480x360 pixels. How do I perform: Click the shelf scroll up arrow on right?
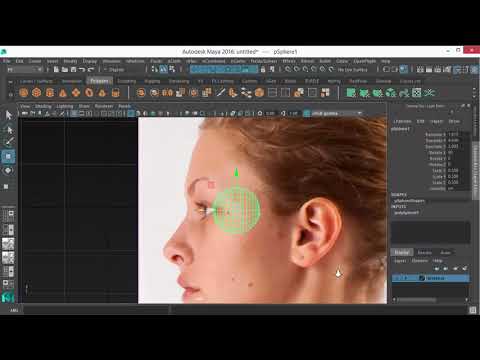475,89
